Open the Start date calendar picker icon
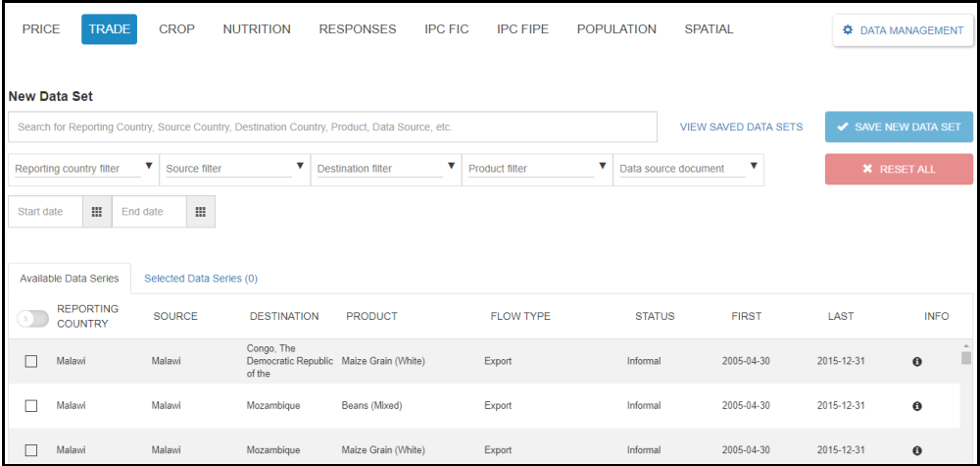This screenshot has height=466, width=980. (96, 212)
